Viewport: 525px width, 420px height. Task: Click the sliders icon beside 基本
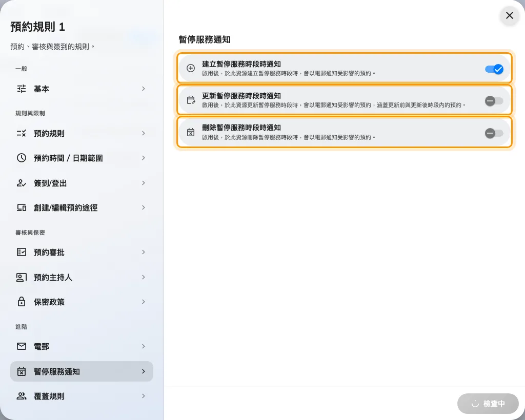point(22,89)
